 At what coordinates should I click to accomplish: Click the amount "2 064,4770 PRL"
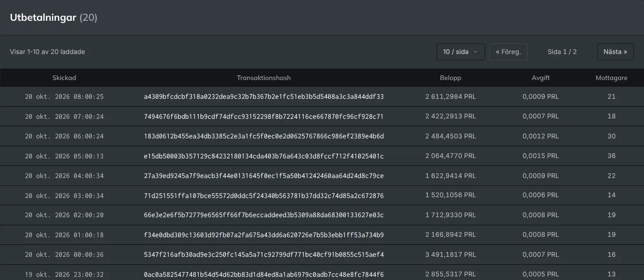pos(450,156)
